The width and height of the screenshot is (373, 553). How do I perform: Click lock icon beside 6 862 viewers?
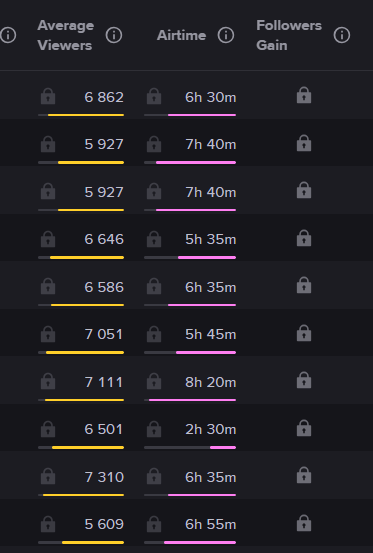(x=48, y=96)
